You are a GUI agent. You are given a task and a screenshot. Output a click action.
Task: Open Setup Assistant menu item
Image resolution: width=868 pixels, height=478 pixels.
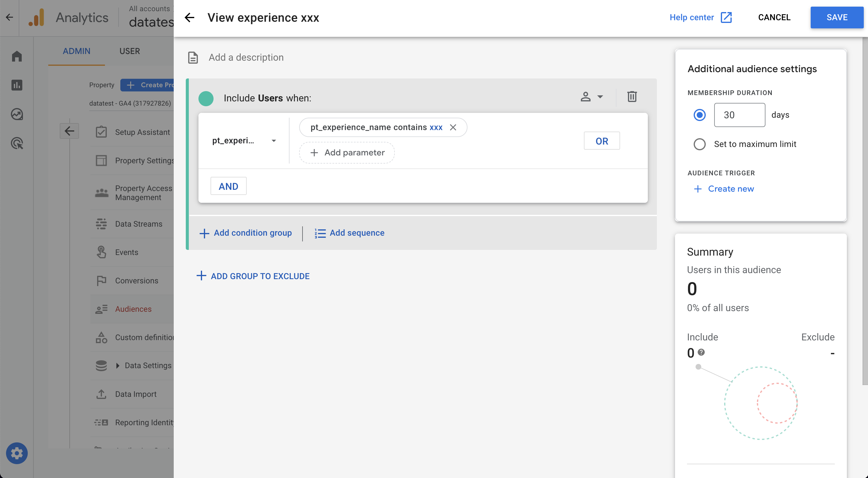coord(132,132)
